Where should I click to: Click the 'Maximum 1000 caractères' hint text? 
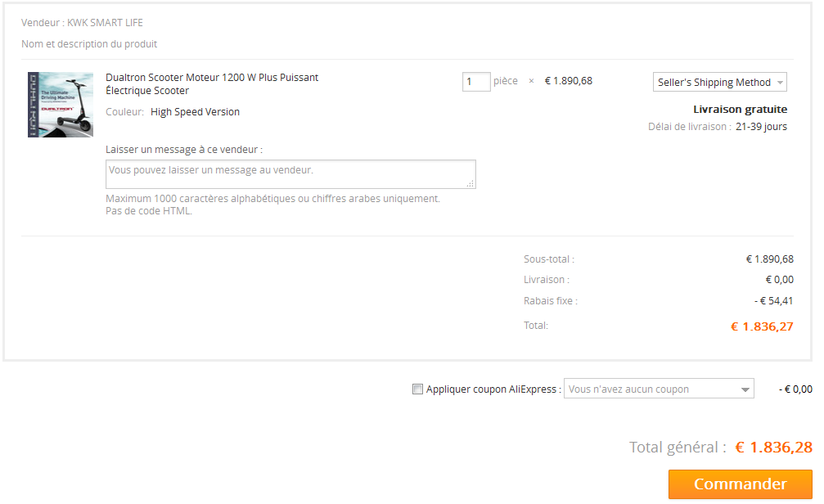point(272,205)
